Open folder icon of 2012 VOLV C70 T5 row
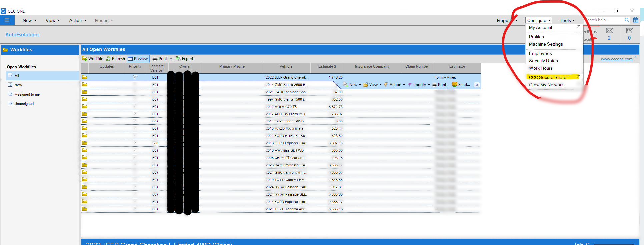The width and height of the screenshot is (644, 245). [85, 107]
